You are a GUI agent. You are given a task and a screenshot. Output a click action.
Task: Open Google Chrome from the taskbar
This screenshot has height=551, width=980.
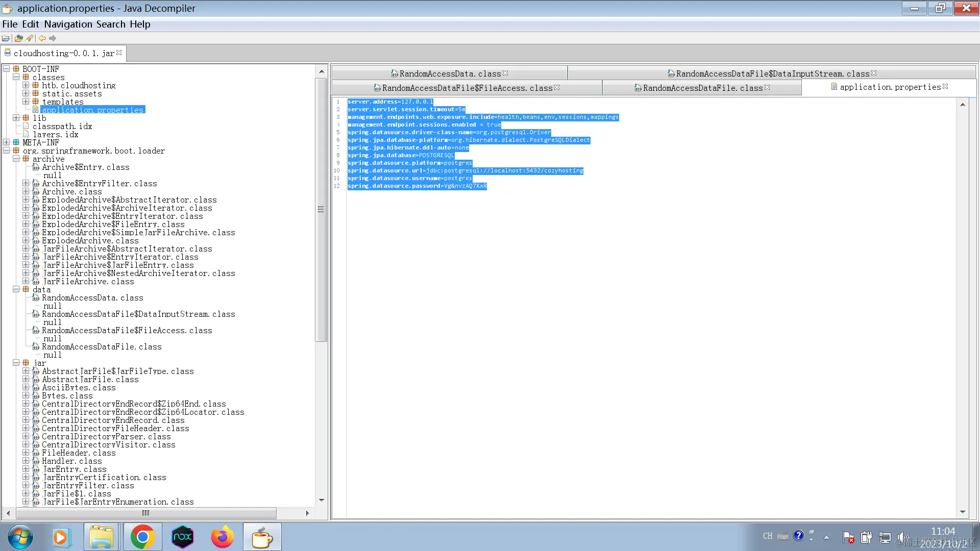pyautogui.click(x=142, y=537)
